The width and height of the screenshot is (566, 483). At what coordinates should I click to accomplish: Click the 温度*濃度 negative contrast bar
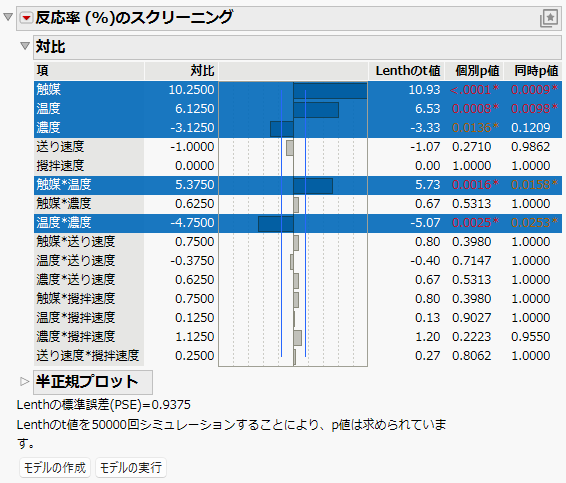[276, 224]
